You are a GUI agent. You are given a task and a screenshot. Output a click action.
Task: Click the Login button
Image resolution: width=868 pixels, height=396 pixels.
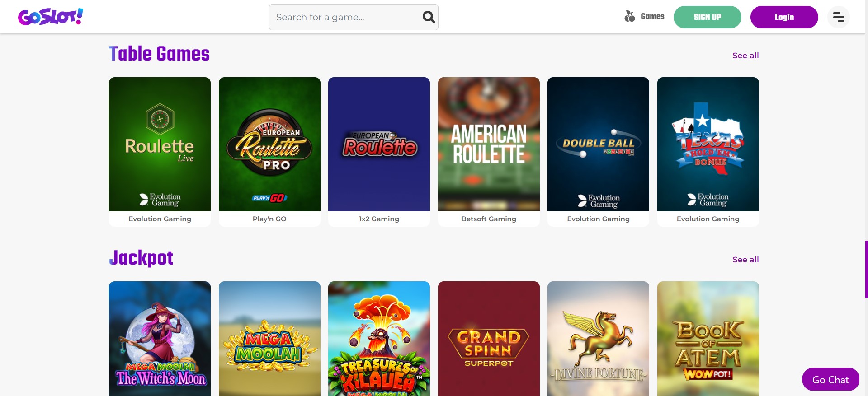pos(784,17)
